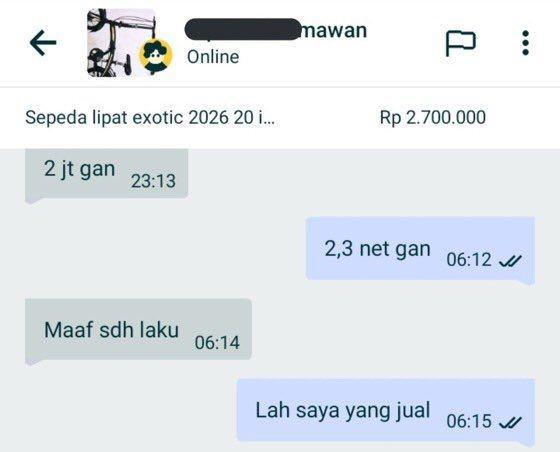Report the chat with the flag icon
560x452 pixels.
pyautogui.click(x=460, y=44)
